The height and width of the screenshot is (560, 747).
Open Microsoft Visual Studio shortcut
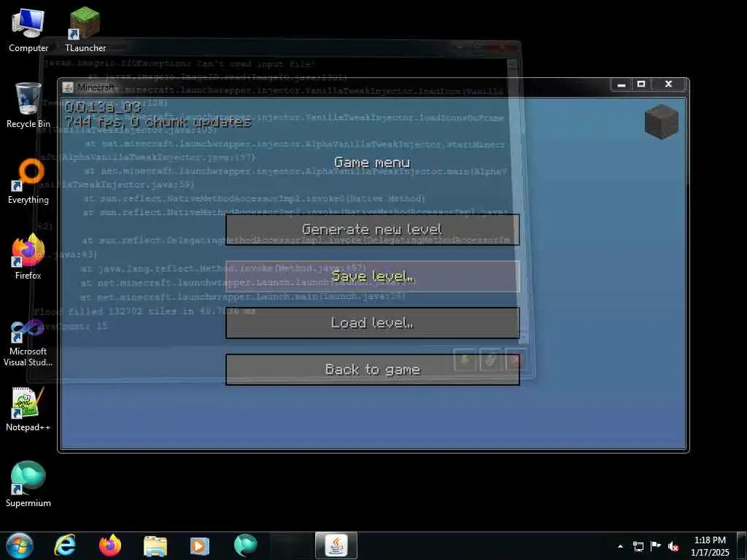(28, 343)
